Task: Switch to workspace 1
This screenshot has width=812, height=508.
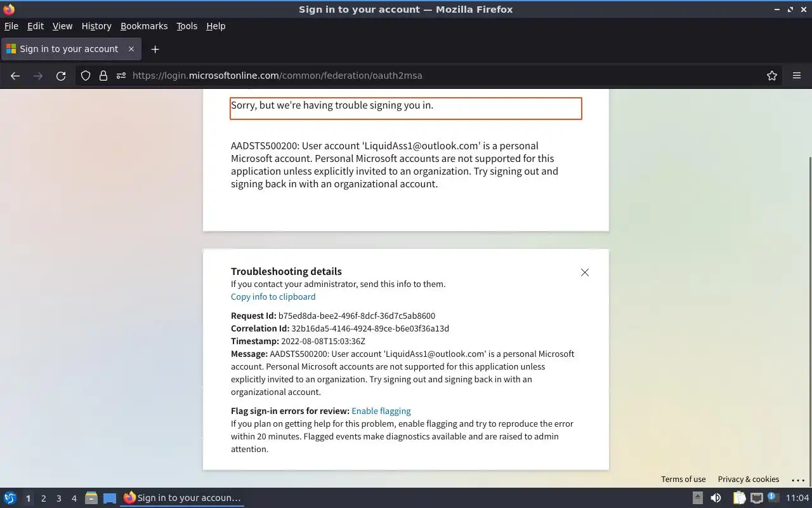Action: 28,498
